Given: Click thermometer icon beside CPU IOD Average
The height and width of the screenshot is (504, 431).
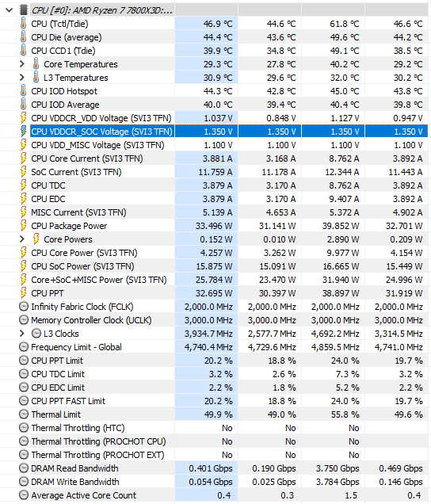Looking at the screenshot, I should [23, 105].
